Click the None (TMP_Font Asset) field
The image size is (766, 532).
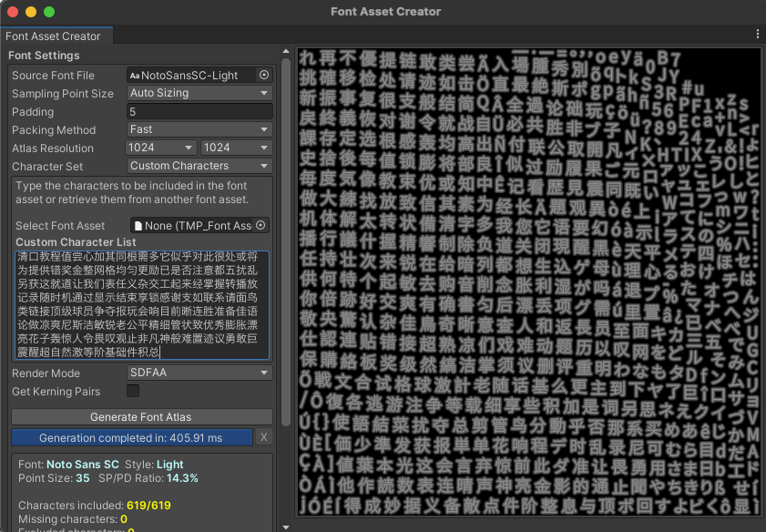pyautogui.click(x=193, y=225)
